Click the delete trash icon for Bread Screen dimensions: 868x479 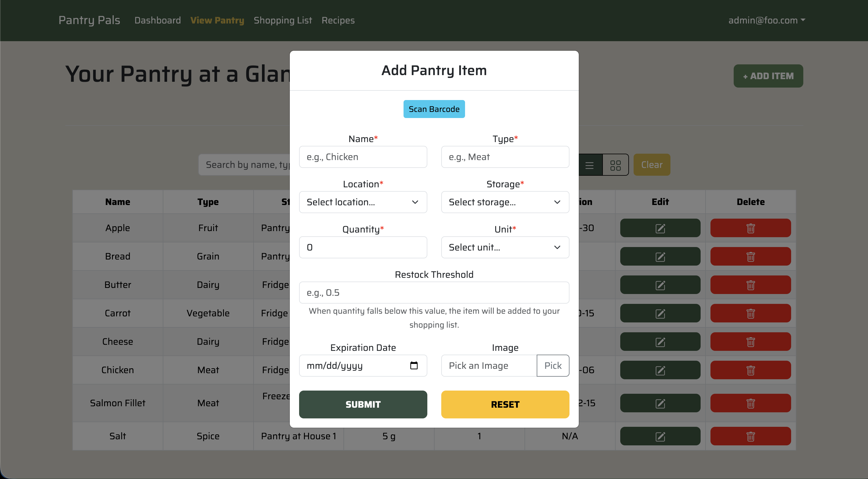tap(750, 256)
